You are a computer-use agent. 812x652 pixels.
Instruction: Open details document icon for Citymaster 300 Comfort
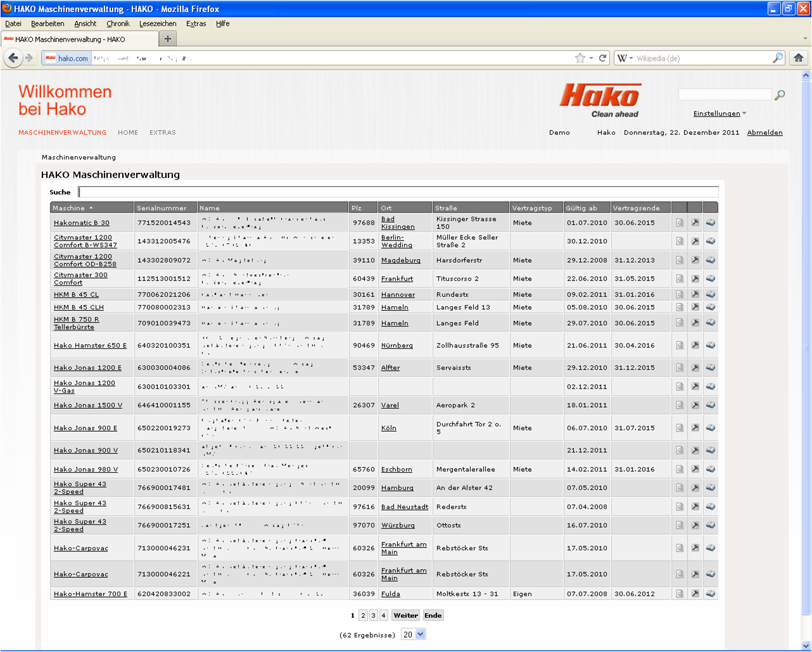point(680,279)
